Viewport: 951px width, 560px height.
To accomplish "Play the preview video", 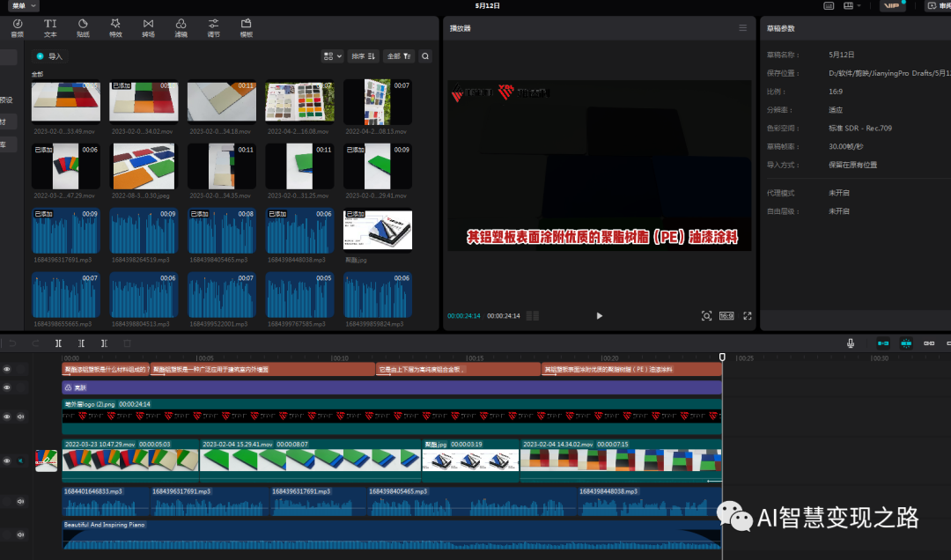I will pyautogui.click(x=600, y=315).
